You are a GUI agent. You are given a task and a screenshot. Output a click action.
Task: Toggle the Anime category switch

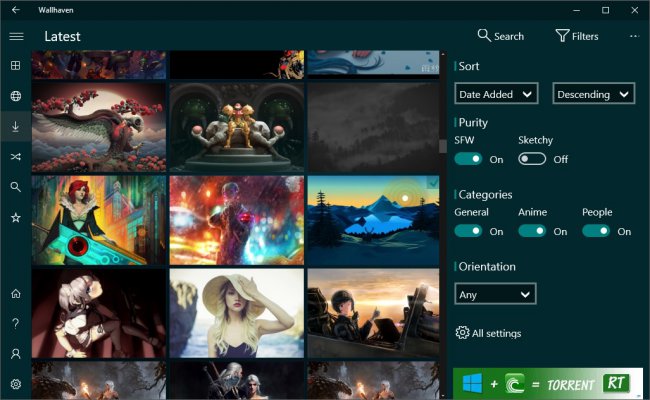click(x=532, y=231)
